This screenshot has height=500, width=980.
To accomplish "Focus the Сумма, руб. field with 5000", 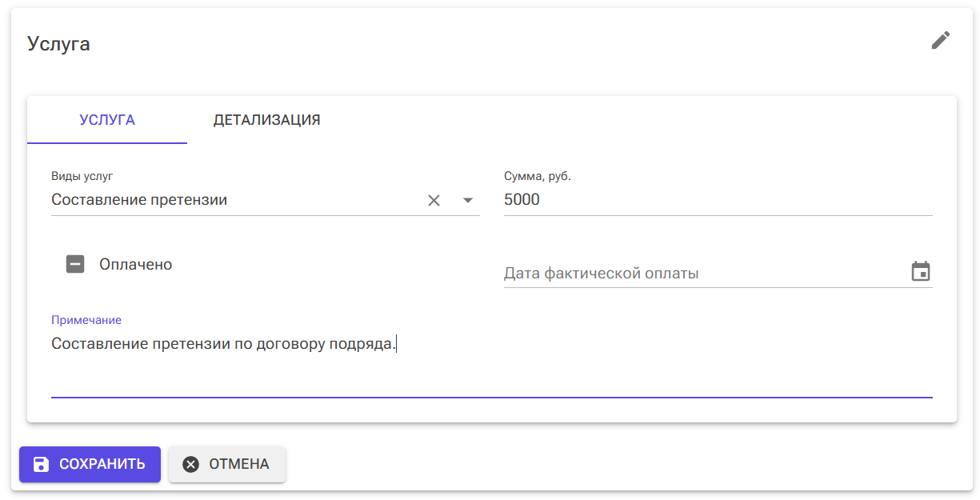I will click(718, 200).
